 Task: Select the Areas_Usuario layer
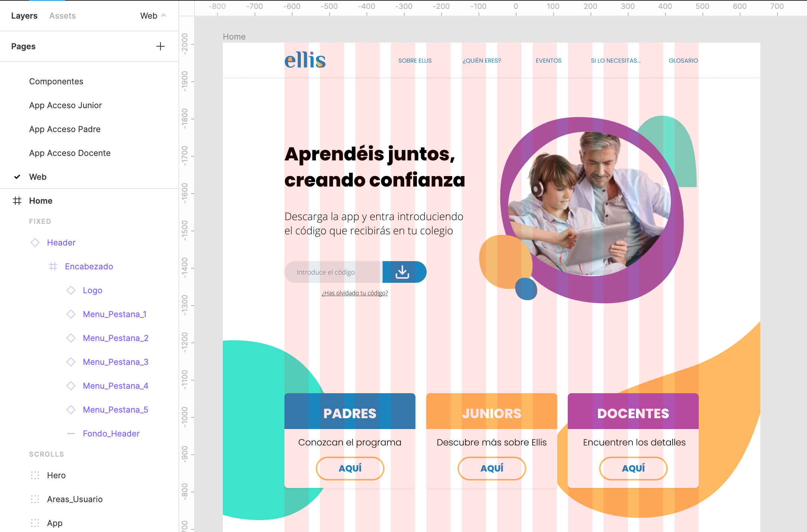pyautogui.click(x=75, y=499)
